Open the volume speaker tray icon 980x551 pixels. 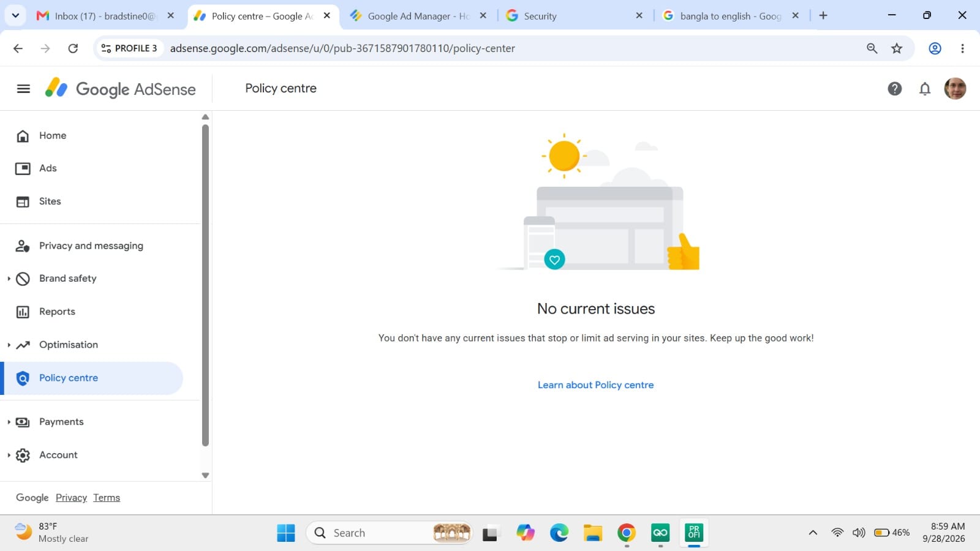tap(859, 533)
